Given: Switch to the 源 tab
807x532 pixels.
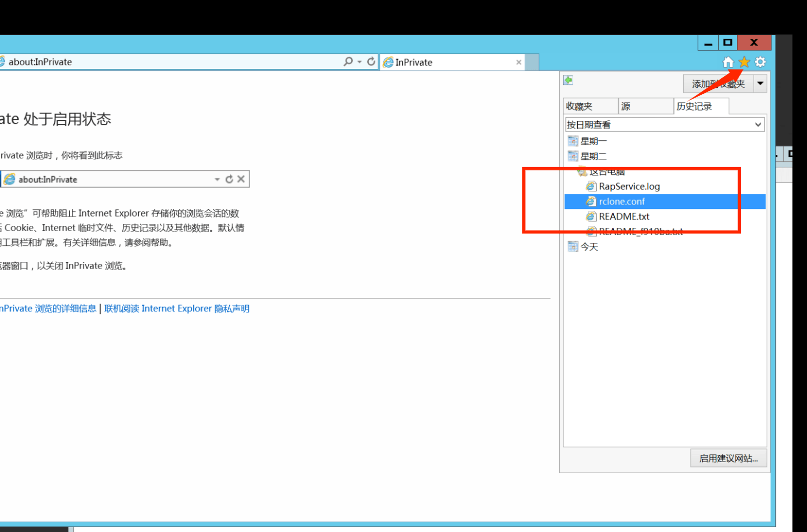Looking at the screenshot, I should pyautogui.click(x=646, y=106).
